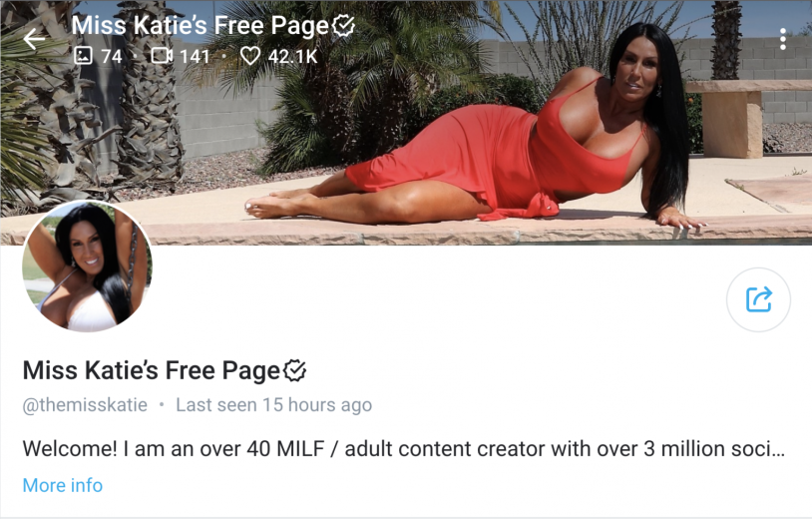812x519 pixels.
Task: Click the Welcome bio text line
Action: [403, 448]
